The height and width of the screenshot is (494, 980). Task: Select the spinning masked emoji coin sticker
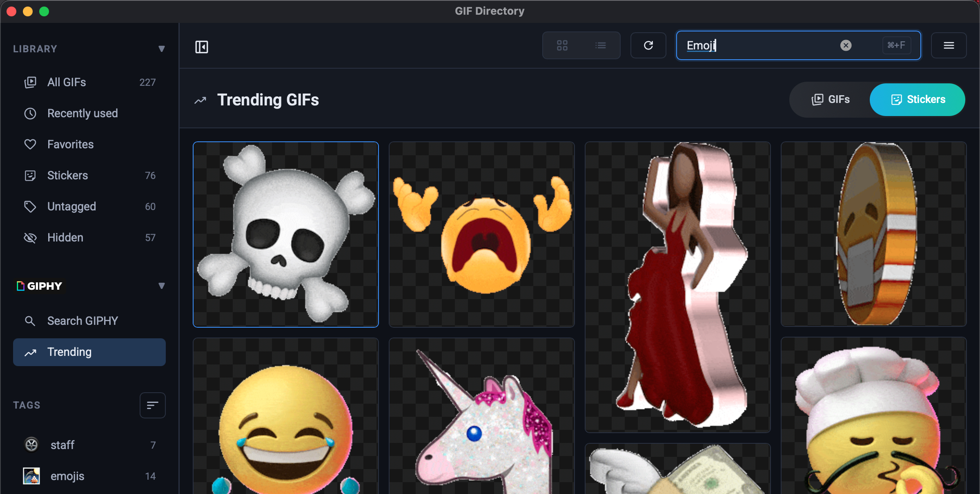point(873,234)
